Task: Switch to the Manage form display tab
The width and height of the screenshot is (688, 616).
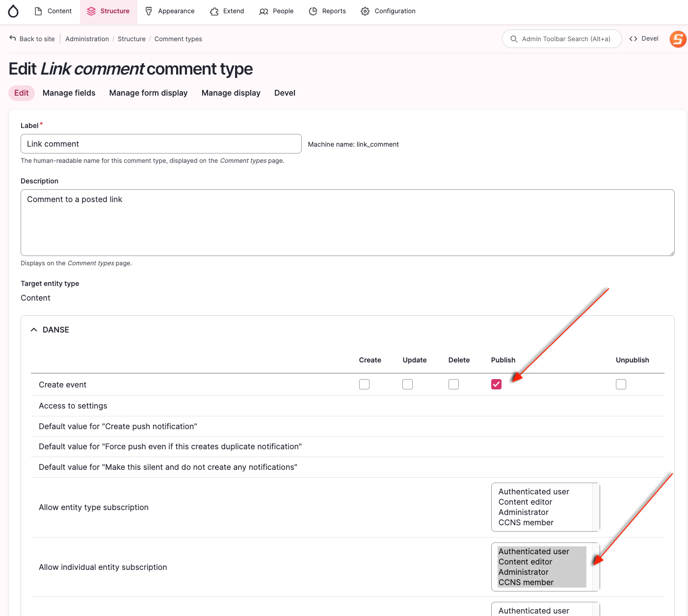Action: [148, 93]
